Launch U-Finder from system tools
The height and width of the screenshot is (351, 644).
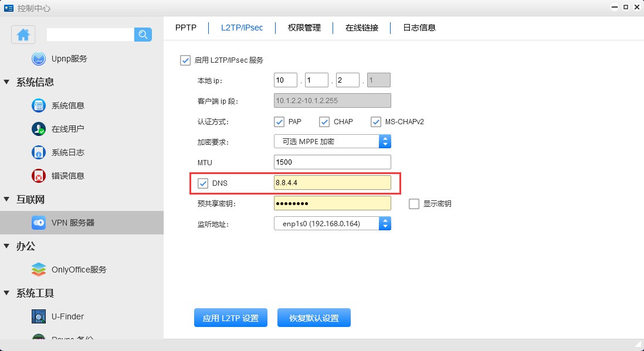39,316
